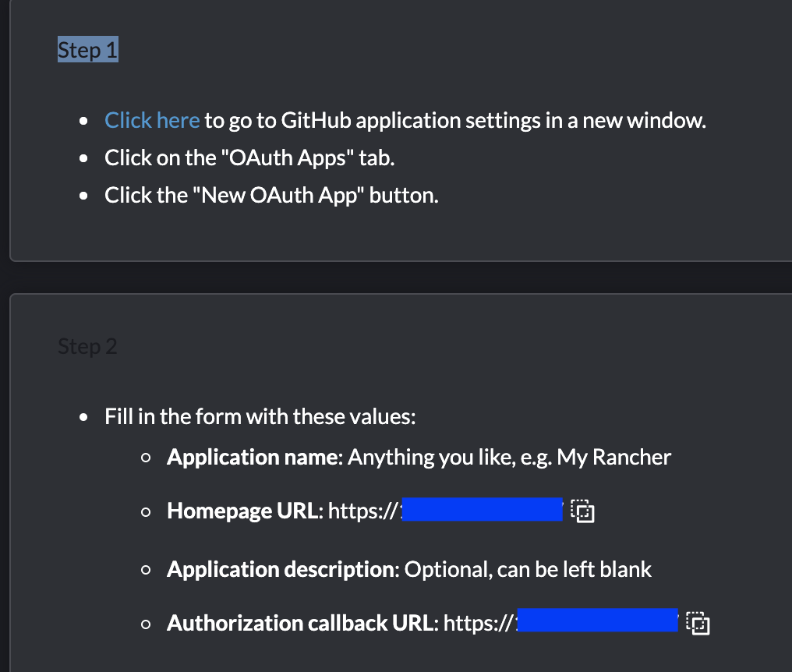Select the redacted Homepage URL value
Viewport: 792px width, 672px height.
[x=482, y=509]
